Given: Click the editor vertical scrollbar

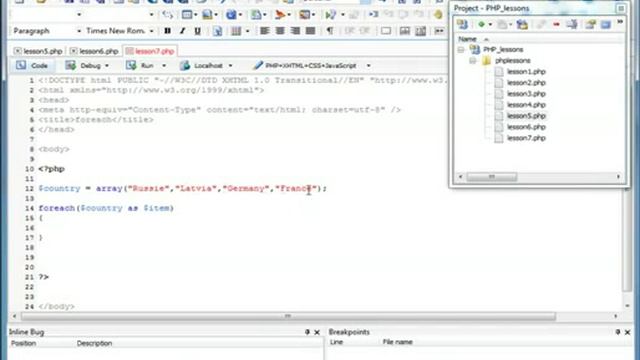Looking at the screenshot, I should tap(627, 241).
